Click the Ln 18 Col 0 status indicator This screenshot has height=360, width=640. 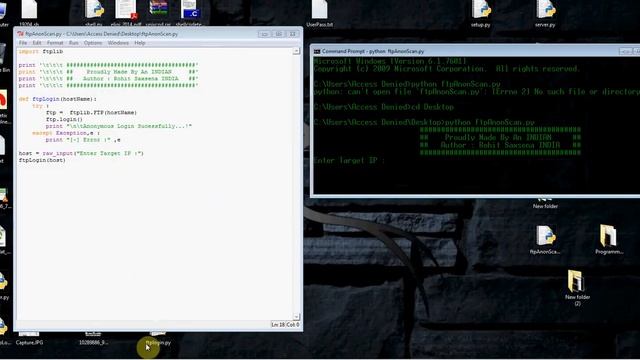[x=285, y=324]
